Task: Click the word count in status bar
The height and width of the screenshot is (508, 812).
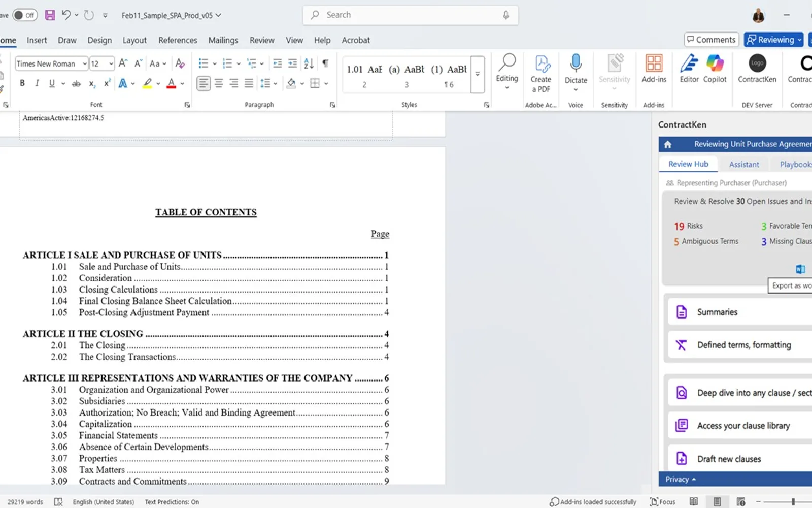Action: [25, 501]
